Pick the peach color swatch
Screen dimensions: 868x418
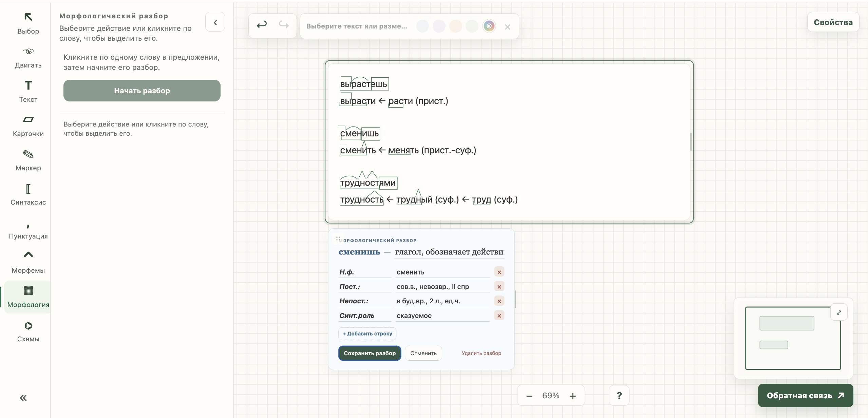click(x=455, y=26)
